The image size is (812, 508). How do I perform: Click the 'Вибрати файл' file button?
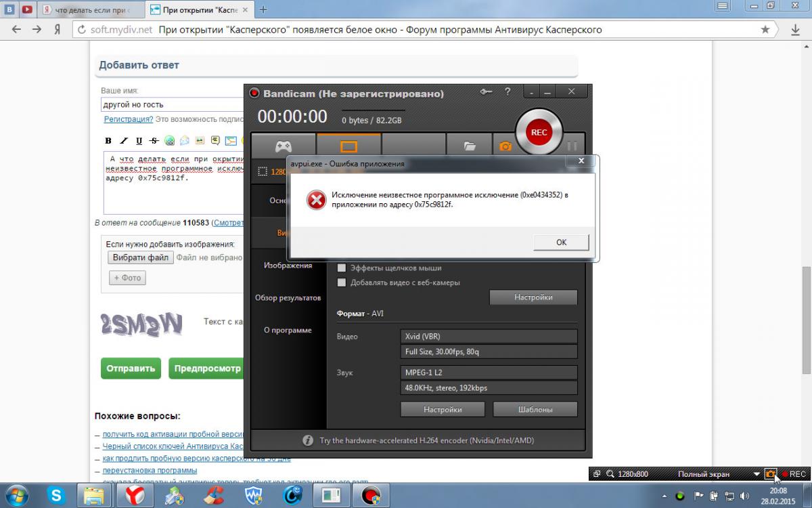(x=140, y=257)
